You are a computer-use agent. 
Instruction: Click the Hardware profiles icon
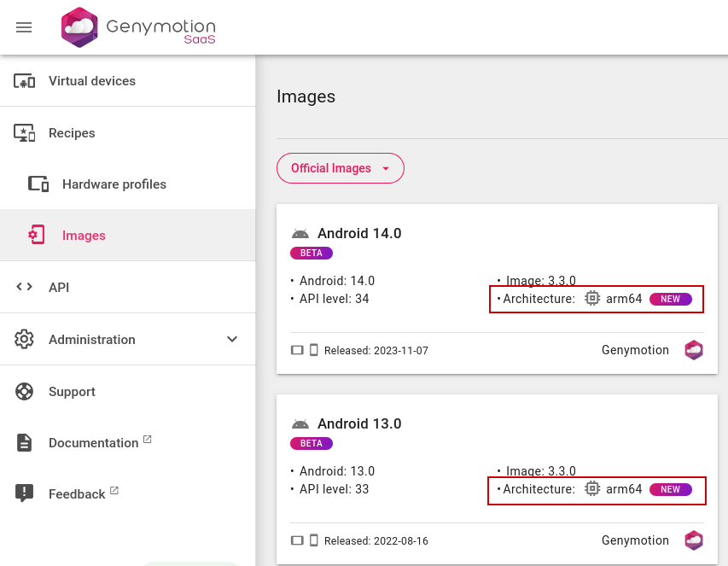click(38, 184)
